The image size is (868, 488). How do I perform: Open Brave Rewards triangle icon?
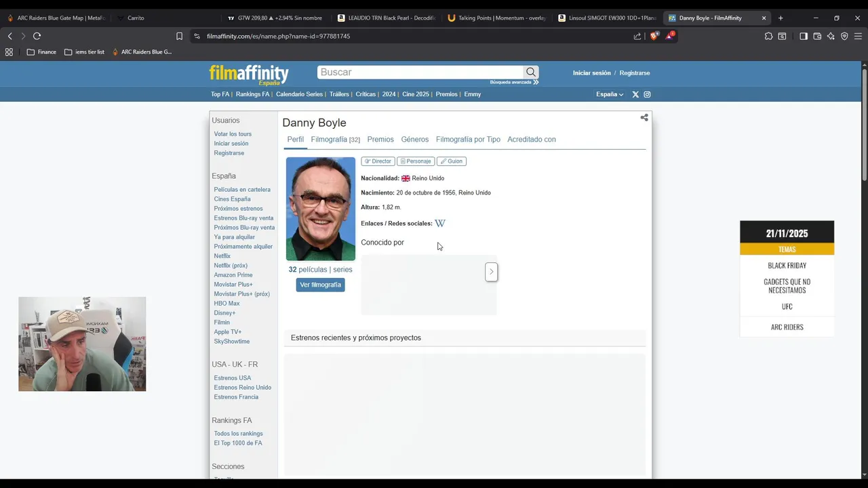669,35
